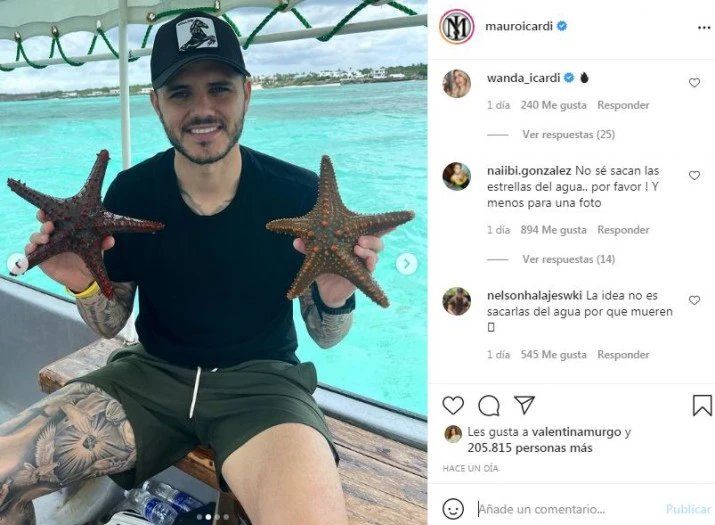Expand Ver respuestas (14)
The width and height of the screenshot is (715, 525).
coord(569,259)
